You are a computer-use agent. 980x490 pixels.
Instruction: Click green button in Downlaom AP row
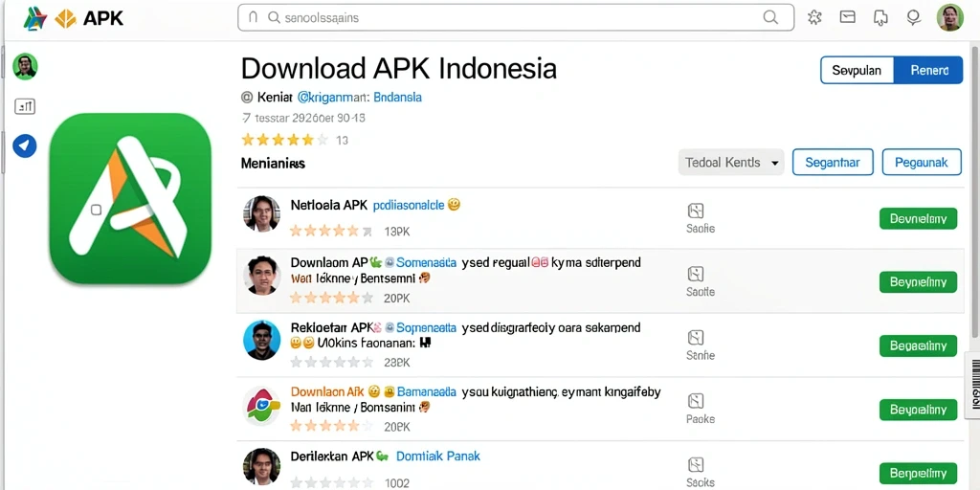click(x=918, y=282)
